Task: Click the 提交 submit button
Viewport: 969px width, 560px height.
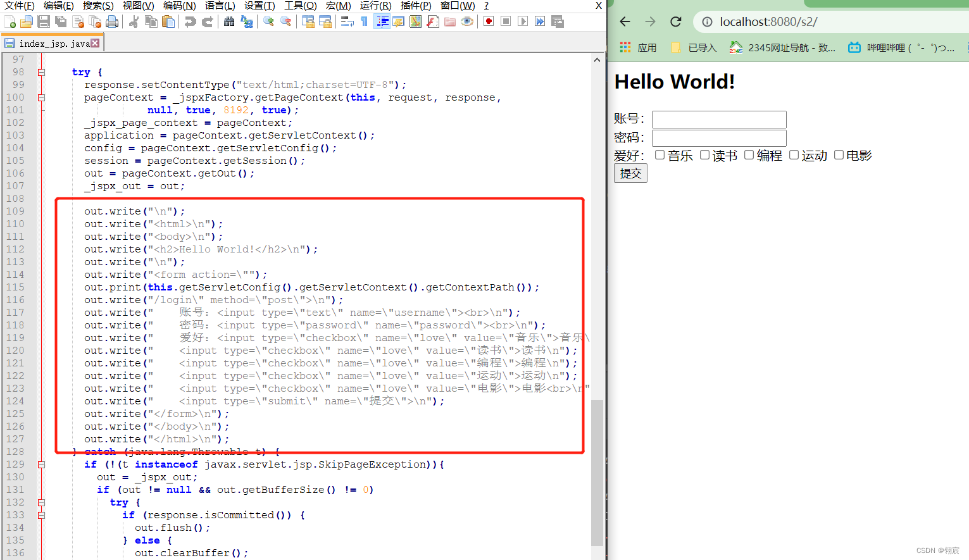Action: 630,173
